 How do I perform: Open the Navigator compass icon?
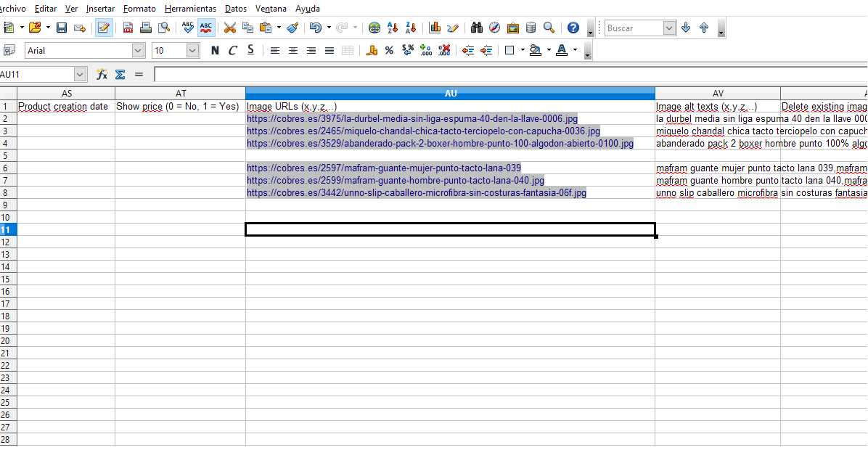coord(495,28)
